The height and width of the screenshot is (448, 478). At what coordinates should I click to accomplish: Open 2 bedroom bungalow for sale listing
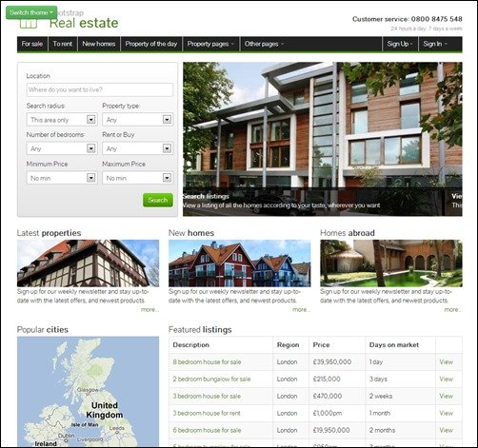pyautogui.click(x=211, y=379)
